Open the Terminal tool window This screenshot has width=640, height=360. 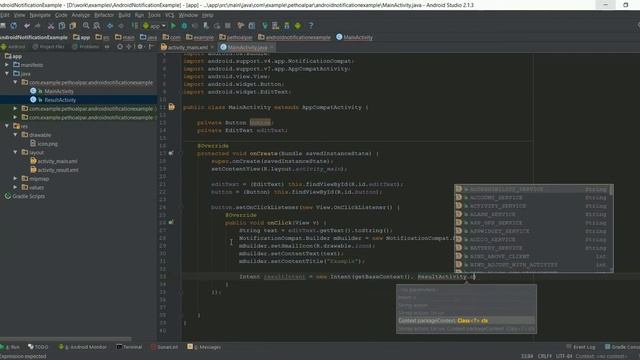[129, 347]
